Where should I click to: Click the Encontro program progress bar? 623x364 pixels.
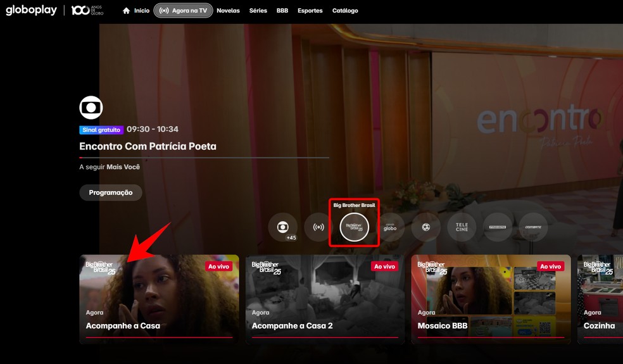(x=205, y=158)
